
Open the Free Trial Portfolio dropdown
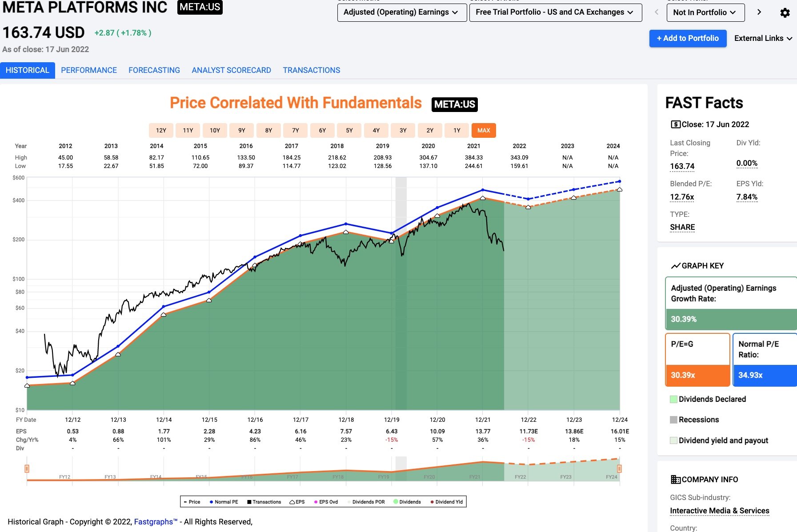tap(556, 12)
